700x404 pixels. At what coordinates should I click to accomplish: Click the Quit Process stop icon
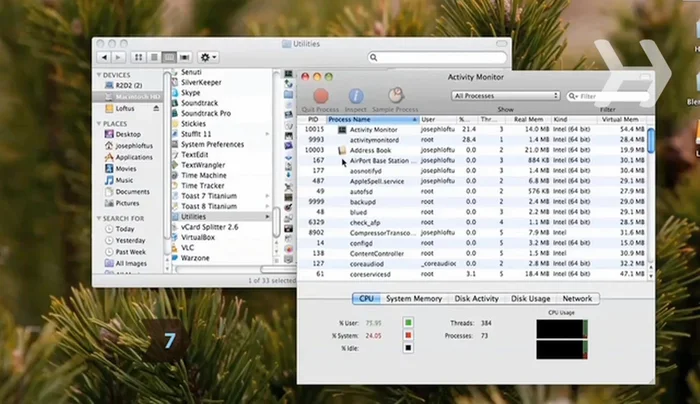coord(321,96)
